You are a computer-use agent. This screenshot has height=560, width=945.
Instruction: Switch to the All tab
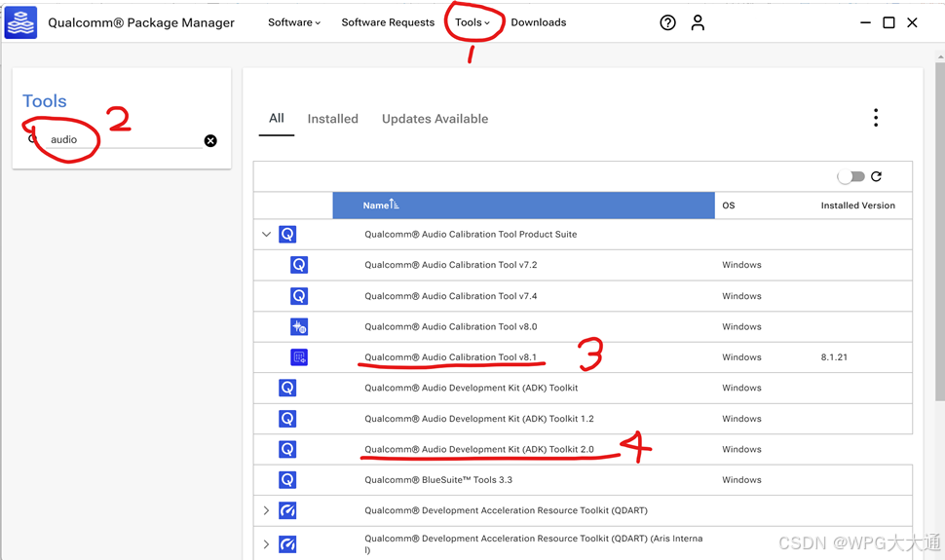coord(277,118)
